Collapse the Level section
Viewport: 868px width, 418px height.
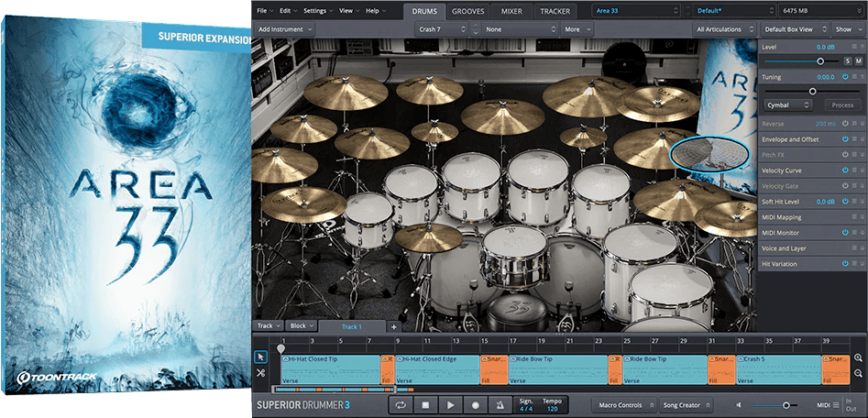click(x=862, y=47)
